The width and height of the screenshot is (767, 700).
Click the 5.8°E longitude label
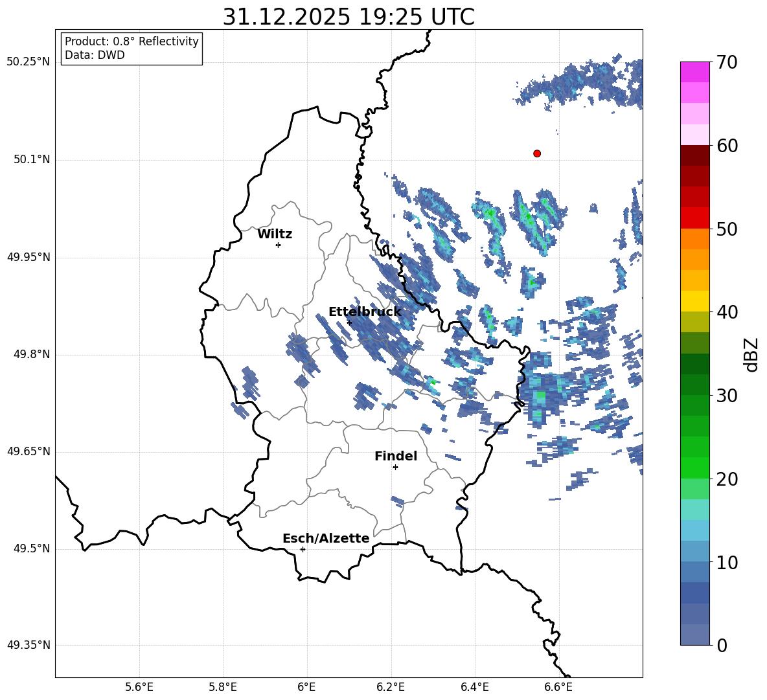point(223,687)
